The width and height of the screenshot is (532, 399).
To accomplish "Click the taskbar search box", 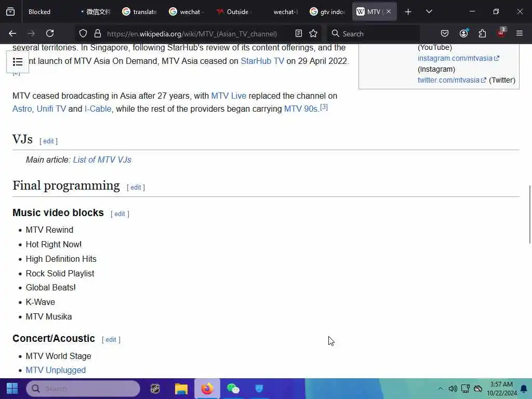I will 83,389.
